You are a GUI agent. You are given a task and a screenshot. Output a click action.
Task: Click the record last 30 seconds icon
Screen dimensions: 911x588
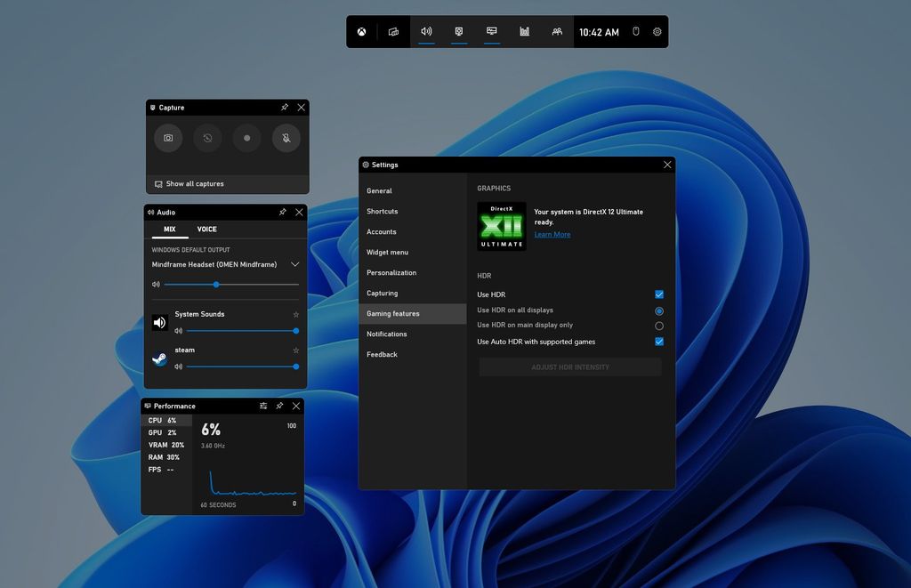[x=208, y=138]
